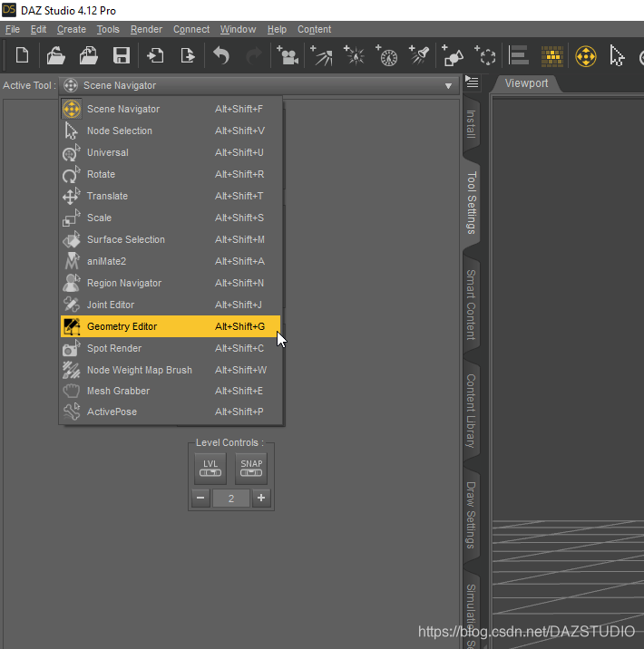The width and height of the screenshot is (644, 649).
Task: Open the Active Tool dropdown
Action: click(259, 86)
